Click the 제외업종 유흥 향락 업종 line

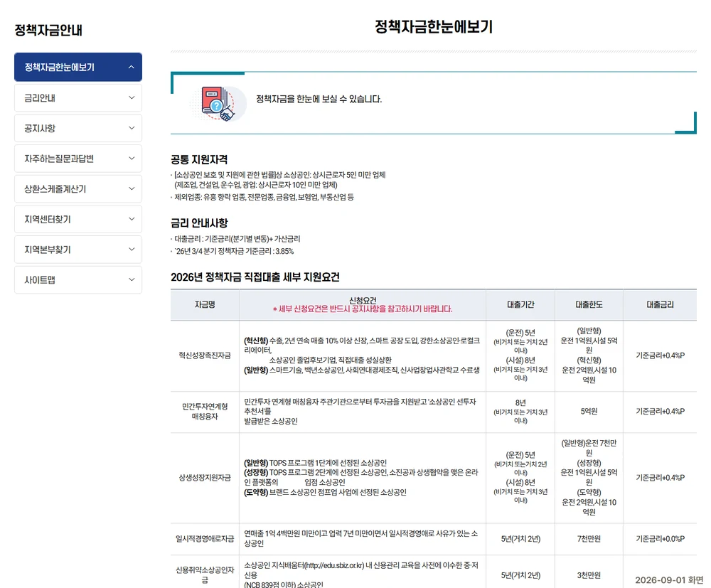click(x=264, y=197)
